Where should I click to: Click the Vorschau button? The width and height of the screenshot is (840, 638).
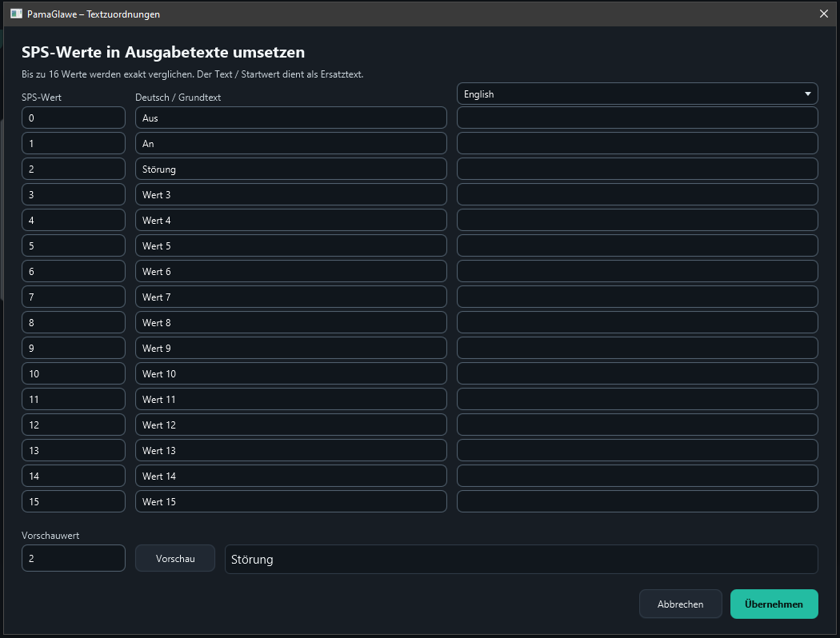click(x=175, y=558)
